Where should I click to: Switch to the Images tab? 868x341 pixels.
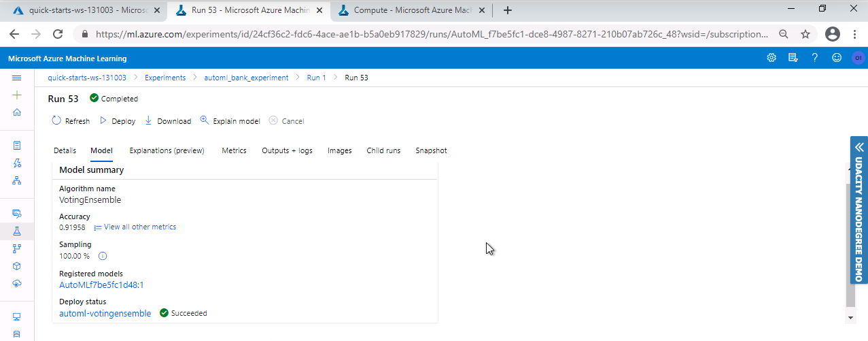coord(339,150)
